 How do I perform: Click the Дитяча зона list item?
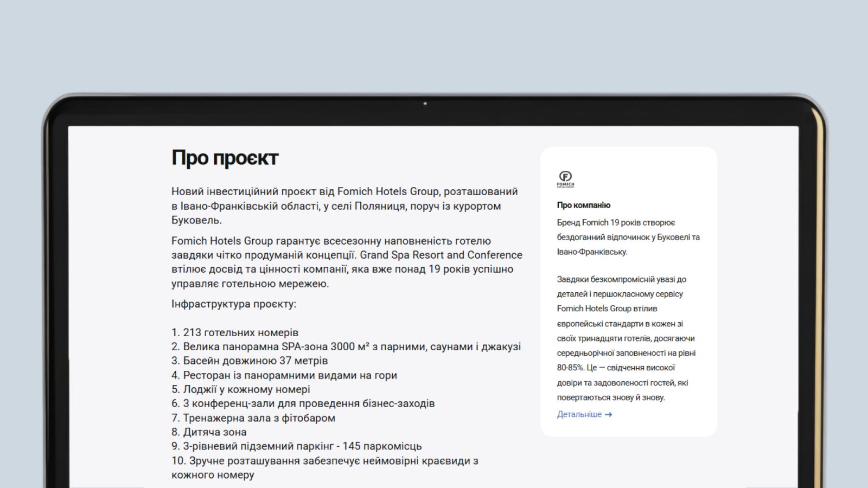(209, 432)
